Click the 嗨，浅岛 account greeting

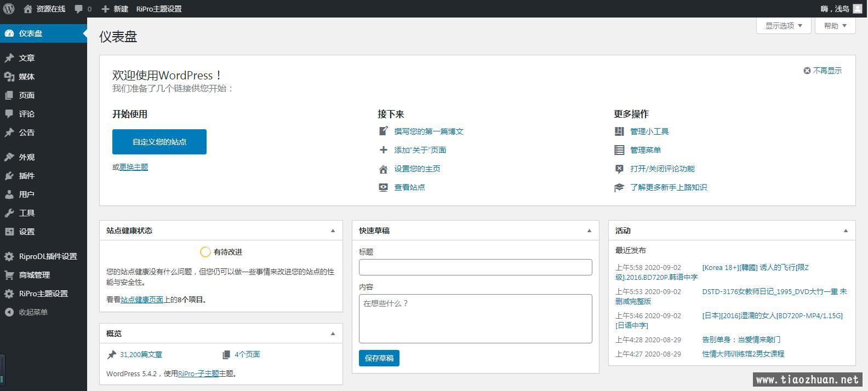click(835, 9)
